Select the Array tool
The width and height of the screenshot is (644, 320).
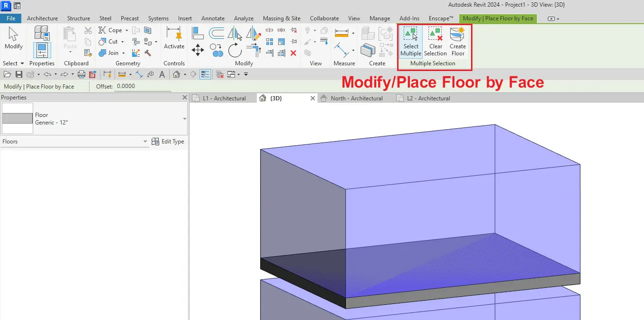(270, 41)
